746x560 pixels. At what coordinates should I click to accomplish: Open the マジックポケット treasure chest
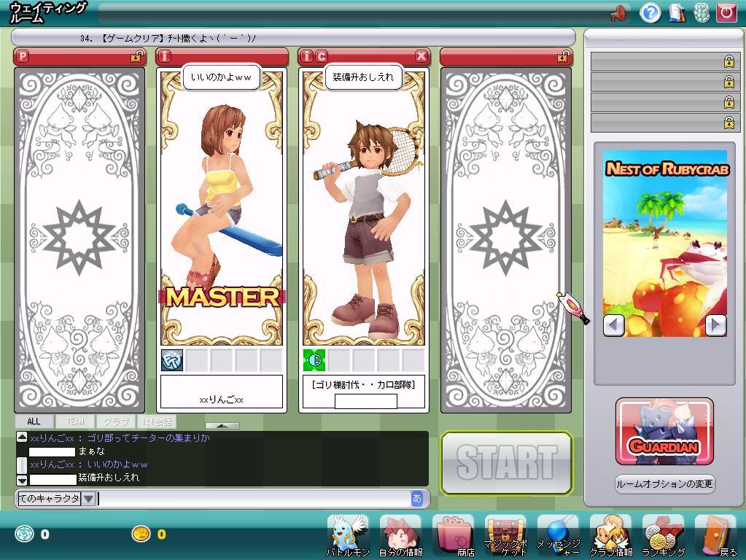pyautogui.click(x=505, y=534)
